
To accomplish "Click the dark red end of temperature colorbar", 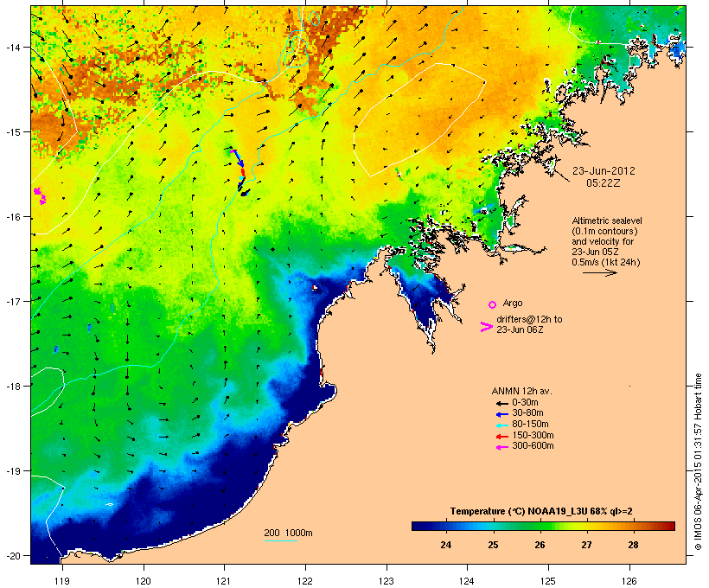I will pyautogui.click(x=669, y=526).
